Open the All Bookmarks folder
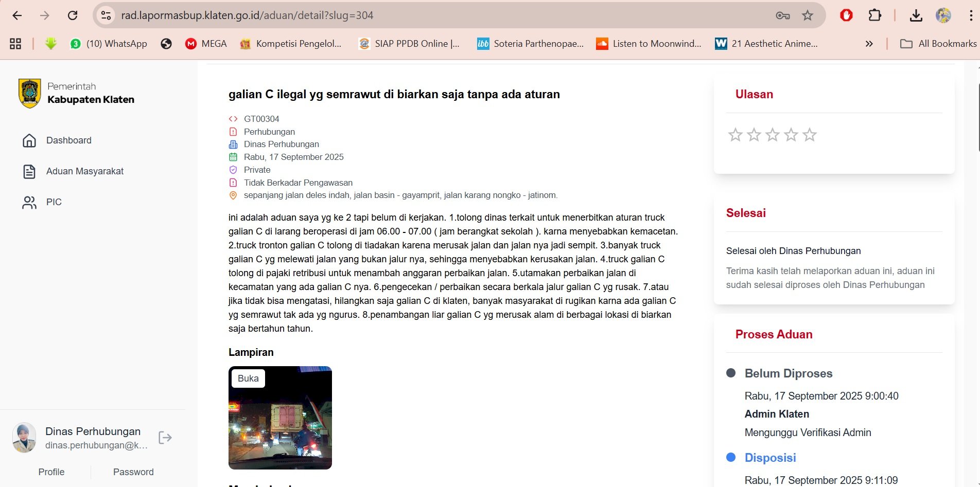 [x=938, y=44]
